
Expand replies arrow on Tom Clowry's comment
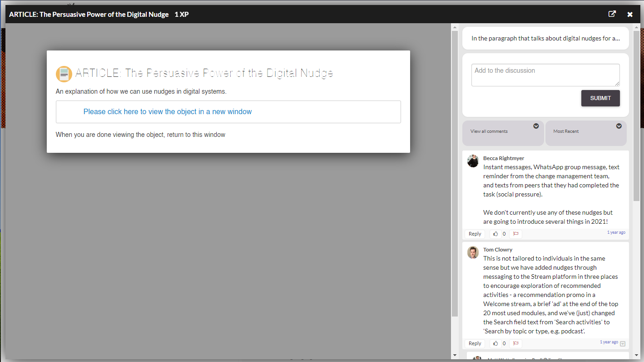623,344
